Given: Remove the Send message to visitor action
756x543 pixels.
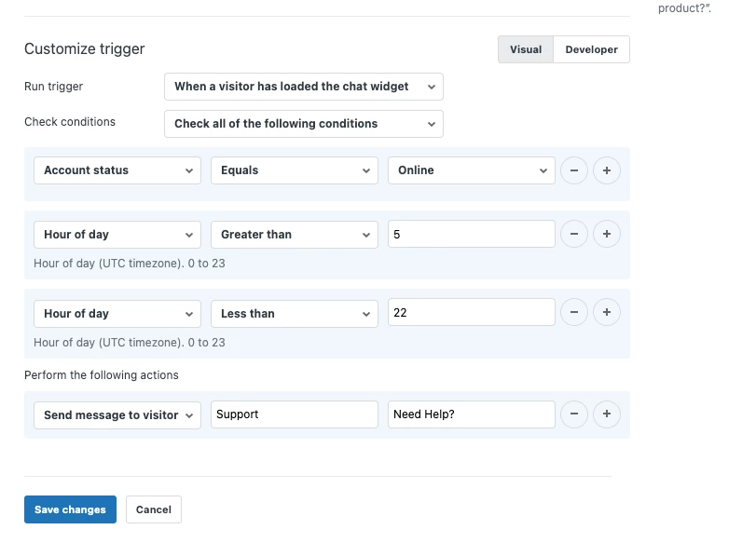Looking at the screenshot, I should point(574,414).
